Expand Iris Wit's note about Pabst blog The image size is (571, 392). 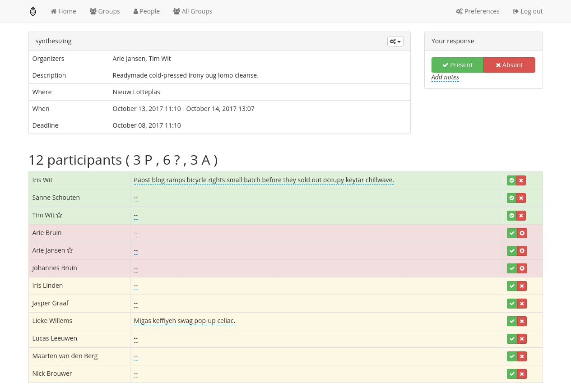click(x=264, y=180)
